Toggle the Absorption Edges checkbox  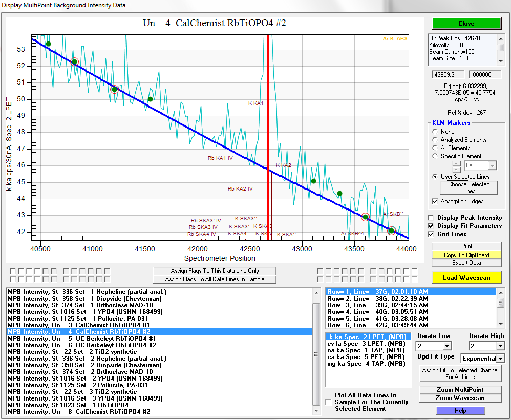tap(435, 201)
